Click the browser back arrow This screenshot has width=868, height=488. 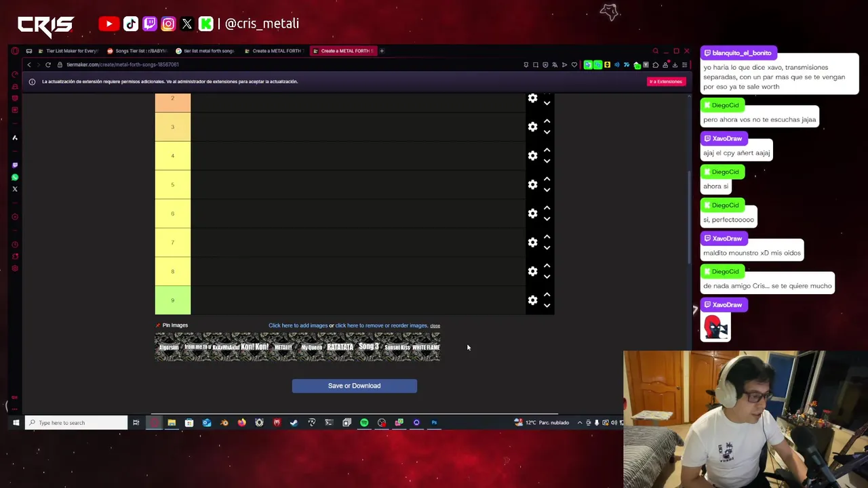coord(29,64)
